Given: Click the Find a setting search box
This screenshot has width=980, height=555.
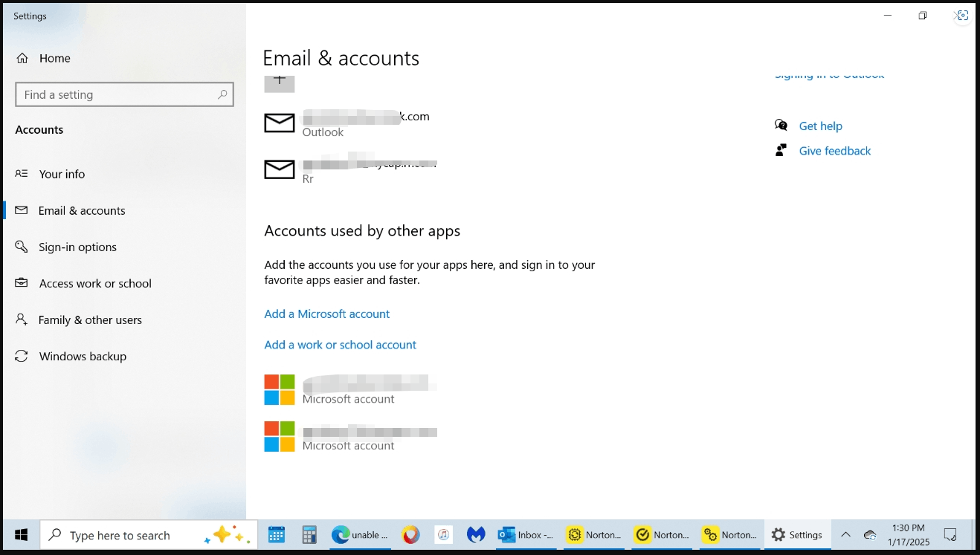Looking at the screenshot, I should 124,94.
